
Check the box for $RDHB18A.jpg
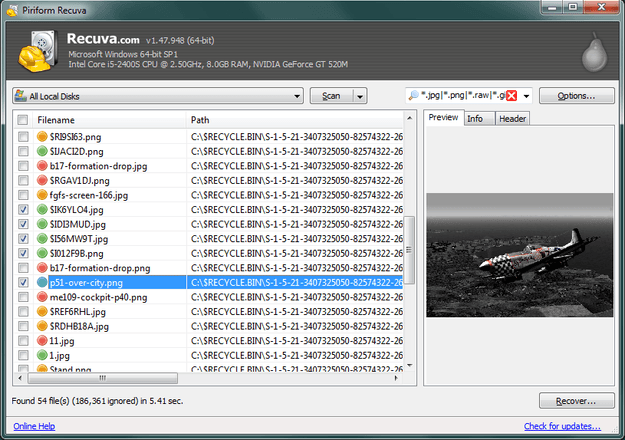coord(24,326)
